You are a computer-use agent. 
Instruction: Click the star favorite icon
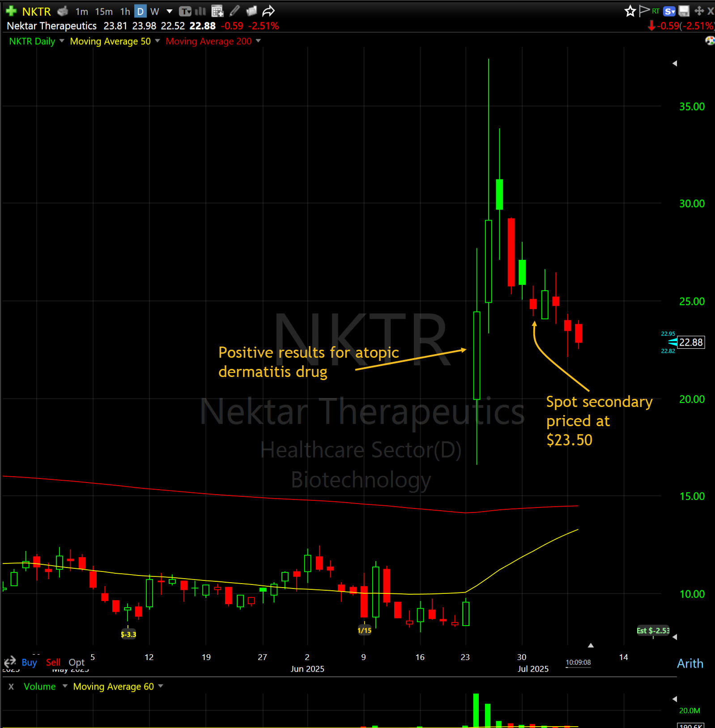tap(630, 11)
